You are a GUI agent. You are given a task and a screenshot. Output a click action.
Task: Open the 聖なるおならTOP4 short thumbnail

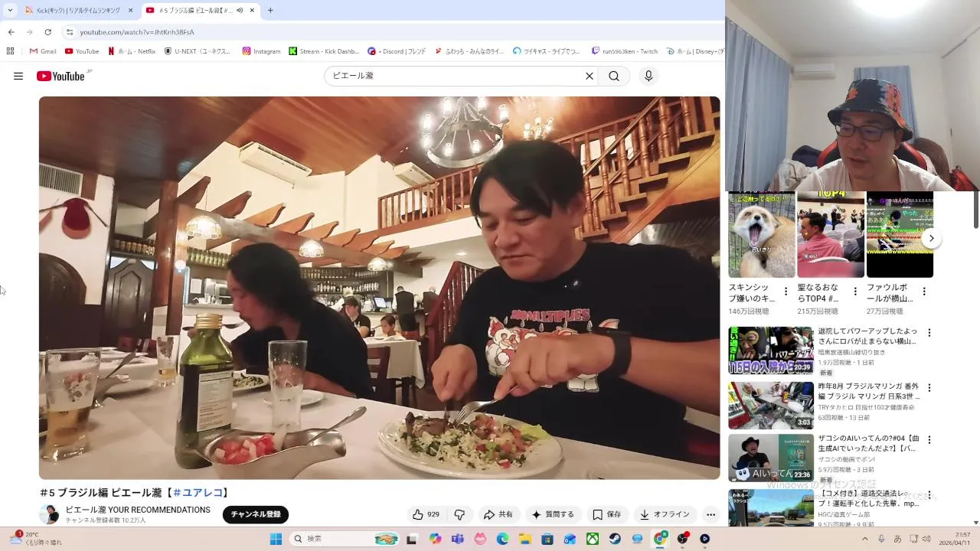(831, 235)
